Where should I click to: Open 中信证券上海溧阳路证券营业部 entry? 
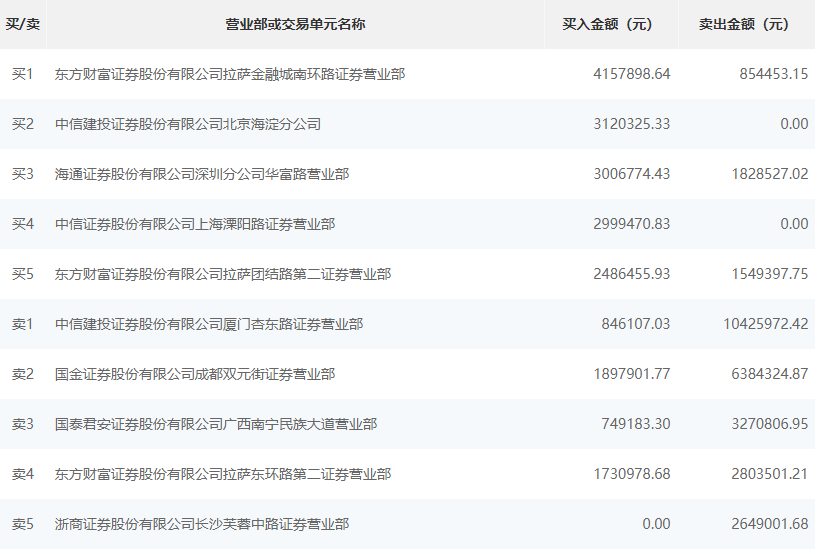[x=195, y=224]
